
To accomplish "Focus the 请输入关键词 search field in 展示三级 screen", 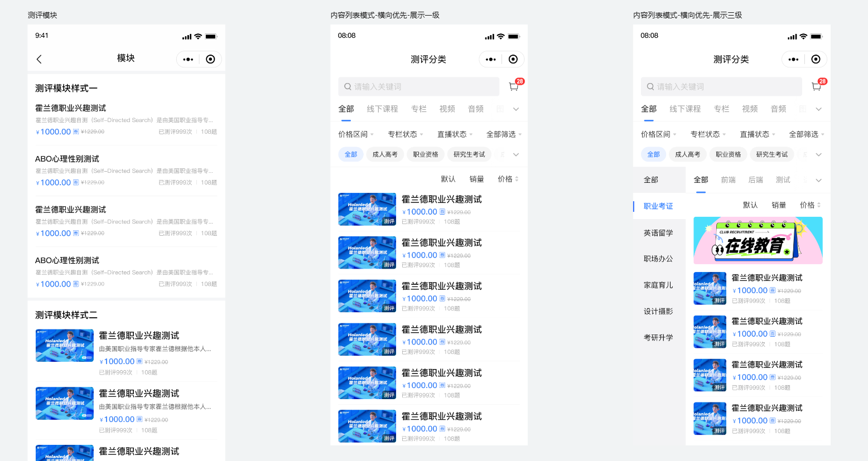I will point(721,86).
